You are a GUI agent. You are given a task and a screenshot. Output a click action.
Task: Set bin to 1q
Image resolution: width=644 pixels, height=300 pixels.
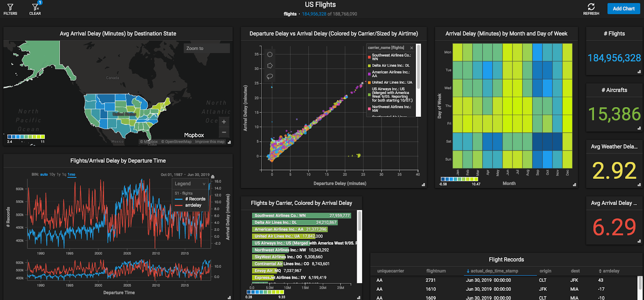pos(64,174)
